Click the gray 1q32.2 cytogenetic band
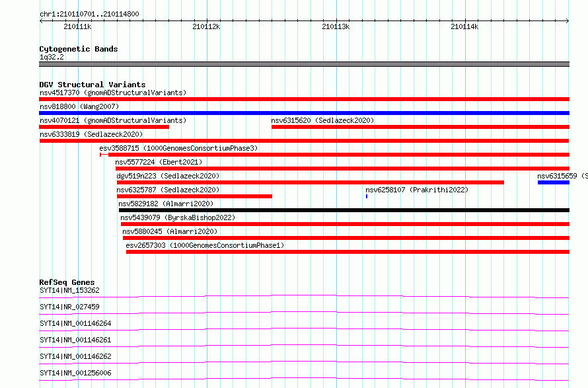 coord(304,64)
